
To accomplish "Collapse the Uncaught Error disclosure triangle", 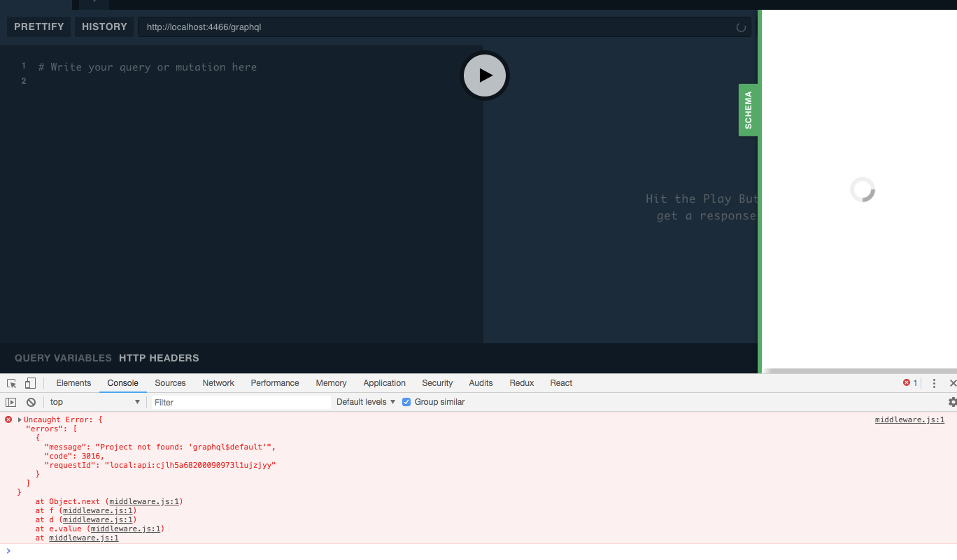I will pos(20,419).
